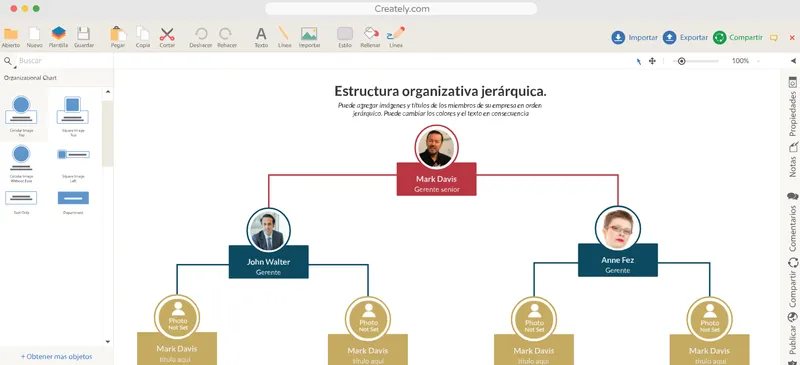Click the Creately.com address bar
800x365 pixels.
click(x=401, y=9)
